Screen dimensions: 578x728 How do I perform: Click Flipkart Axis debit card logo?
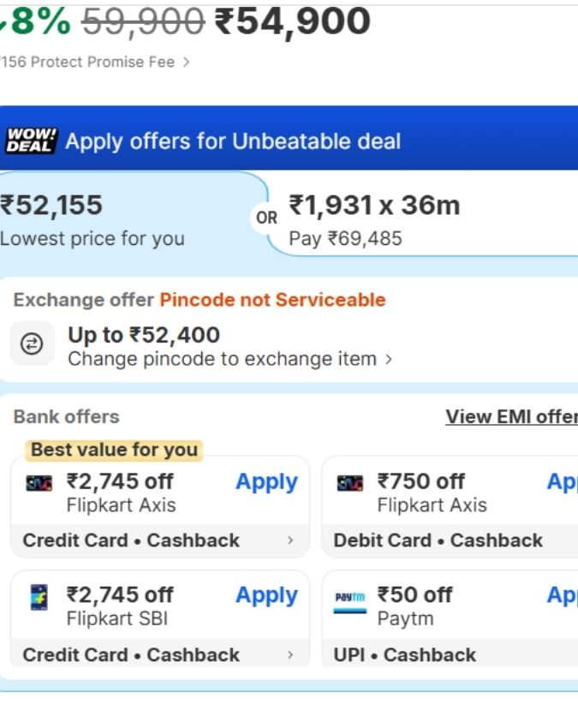(x=350, y=483)
